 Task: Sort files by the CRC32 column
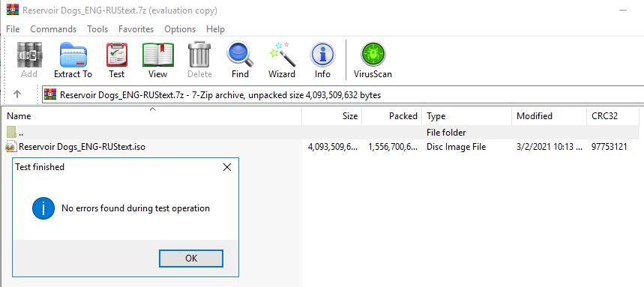click(x=613, y=116)
